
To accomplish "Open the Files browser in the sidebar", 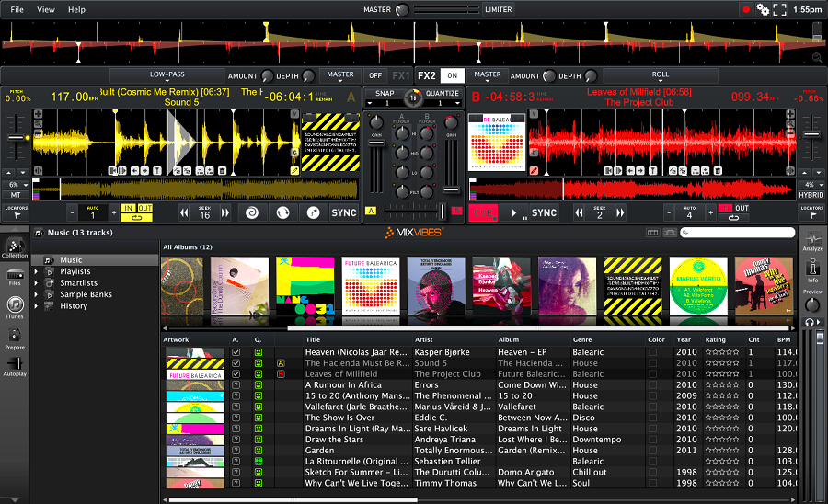I will pyautogui.click(x=15, y=274).
